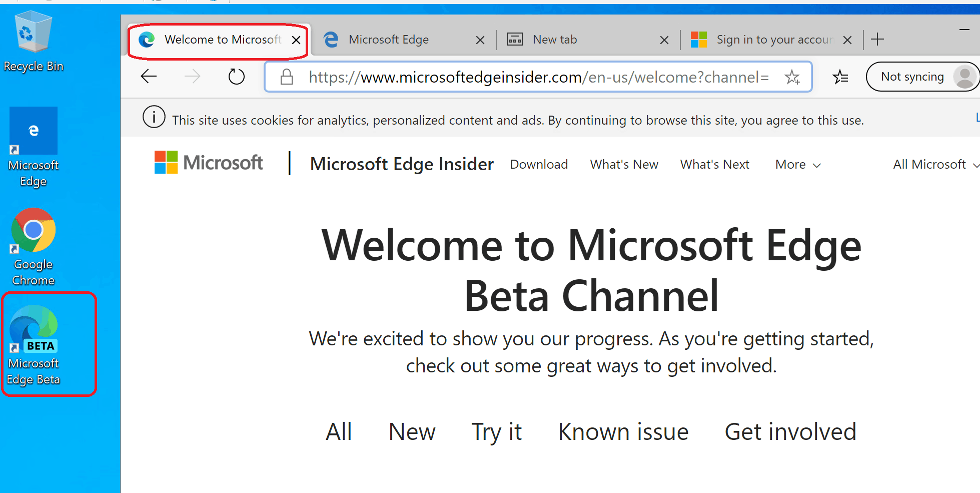Close the Sign in to your account tab
The height and width of the screenshot is (493, 980).
(x=847, y=40)
